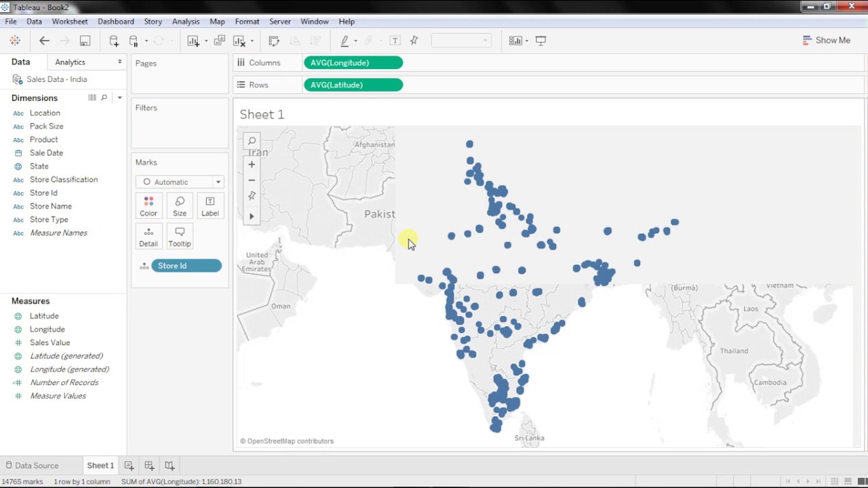Select the Sales Value measure

tap(50, 342)
